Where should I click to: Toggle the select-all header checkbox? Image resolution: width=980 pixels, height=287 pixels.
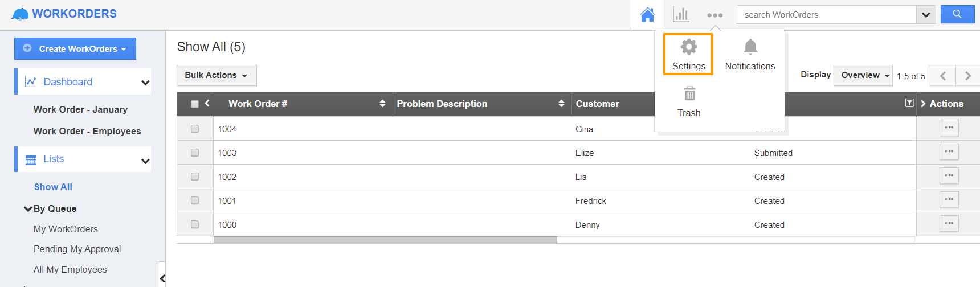point(195,104)
